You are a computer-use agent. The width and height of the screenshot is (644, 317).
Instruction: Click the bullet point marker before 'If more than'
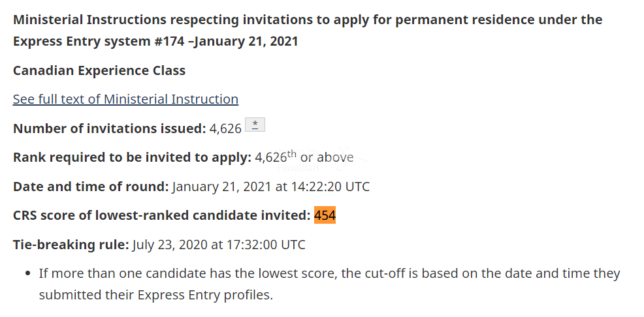(x=28, y=274)
